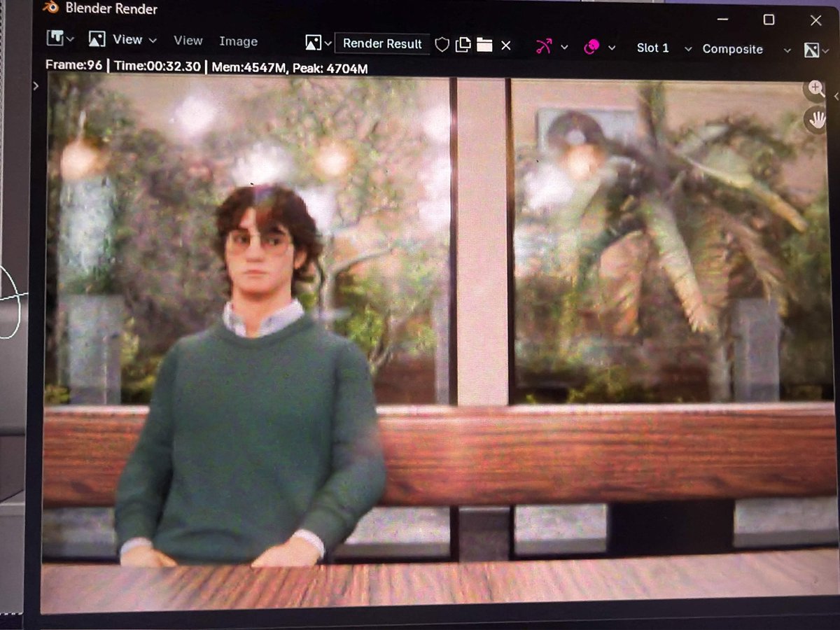Open the View menu next to Image
Screen dimensions: 840x630
click(188, 41)
